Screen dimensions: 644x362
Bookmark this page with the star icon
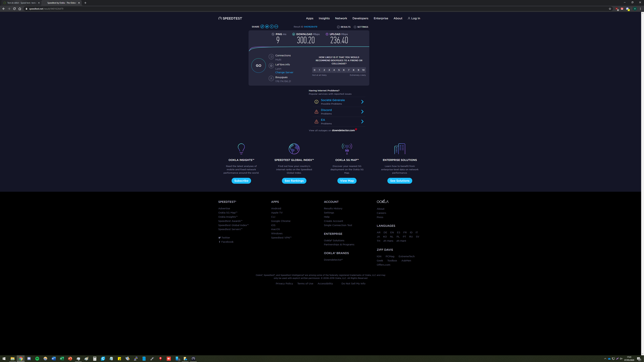point(610,9)
